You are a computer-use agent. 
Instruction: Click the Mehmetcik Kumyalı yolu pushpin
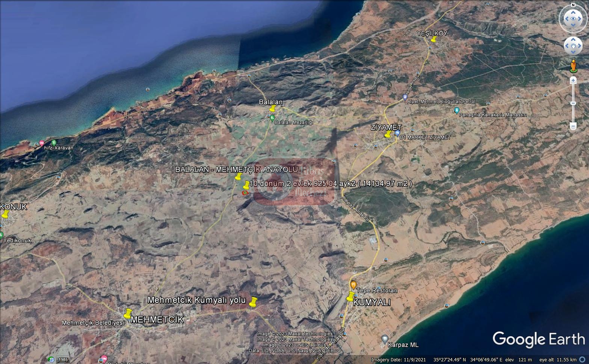[253, 302]
